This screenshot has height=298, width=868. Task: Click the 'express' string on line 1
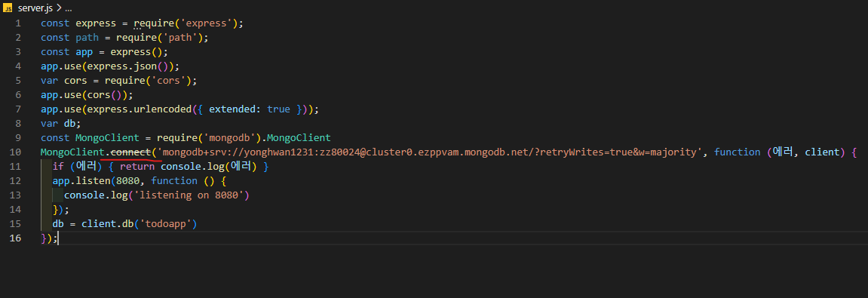[x=207, y=23]
